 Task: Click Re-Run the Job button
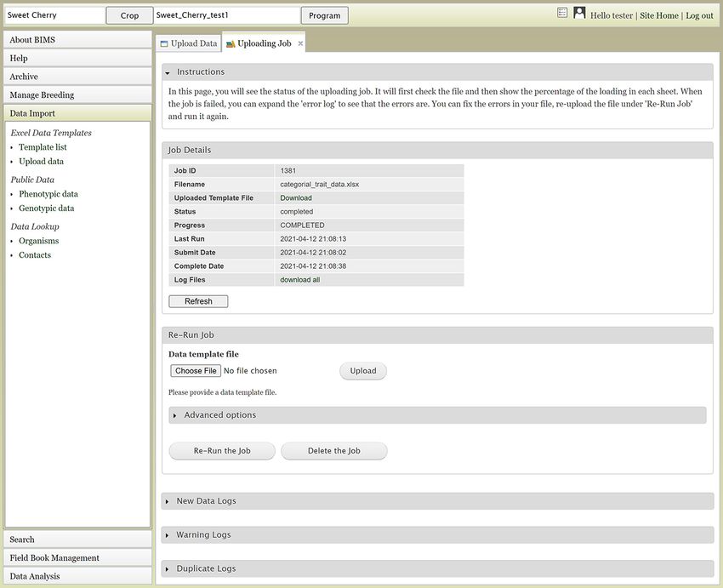(222, 451)
